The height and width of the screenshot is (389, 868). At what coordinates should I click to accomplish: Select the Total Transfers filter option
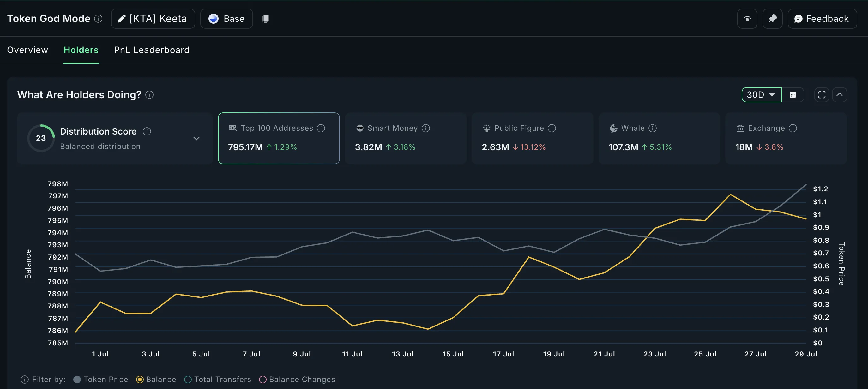[x=188, y=380]
